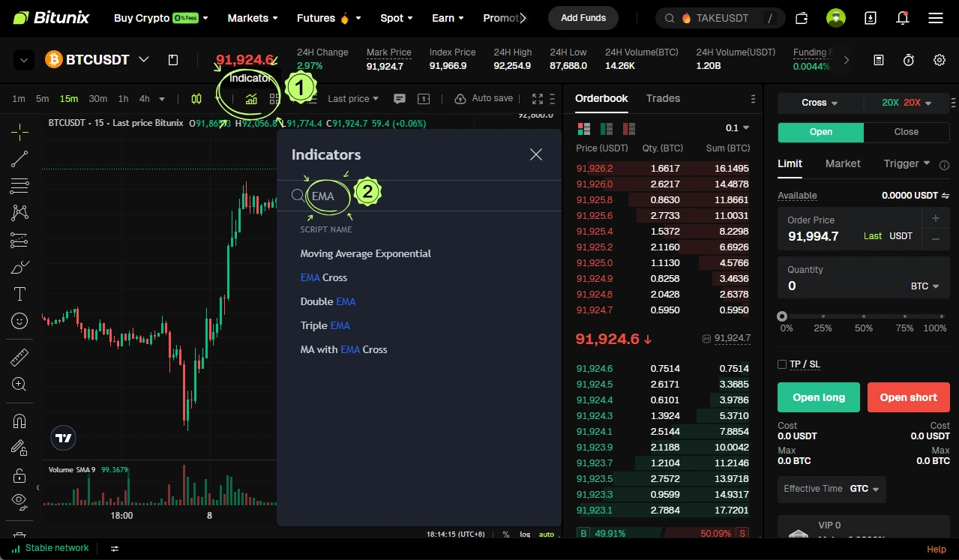The image size is (959, 560).
Task: Open the Last price dropdown
Action: [353, 99]
